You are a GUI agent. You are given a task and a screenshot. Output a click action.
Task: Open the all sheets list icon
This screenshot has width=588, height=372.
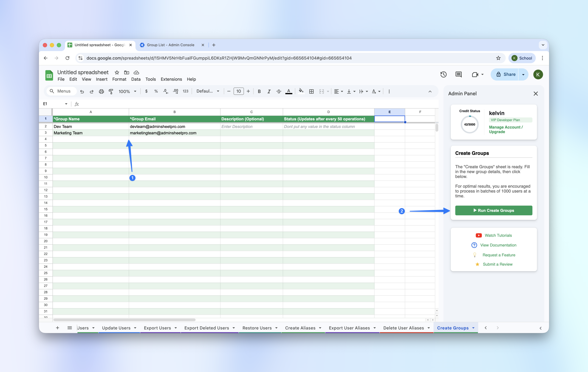click(70, 328)
